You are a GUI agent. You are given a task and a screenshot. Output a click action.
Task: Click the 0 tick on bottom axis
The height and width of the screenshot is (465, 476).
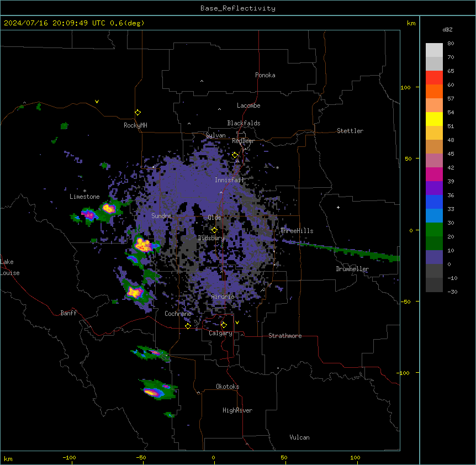click(x=213, y=458)
